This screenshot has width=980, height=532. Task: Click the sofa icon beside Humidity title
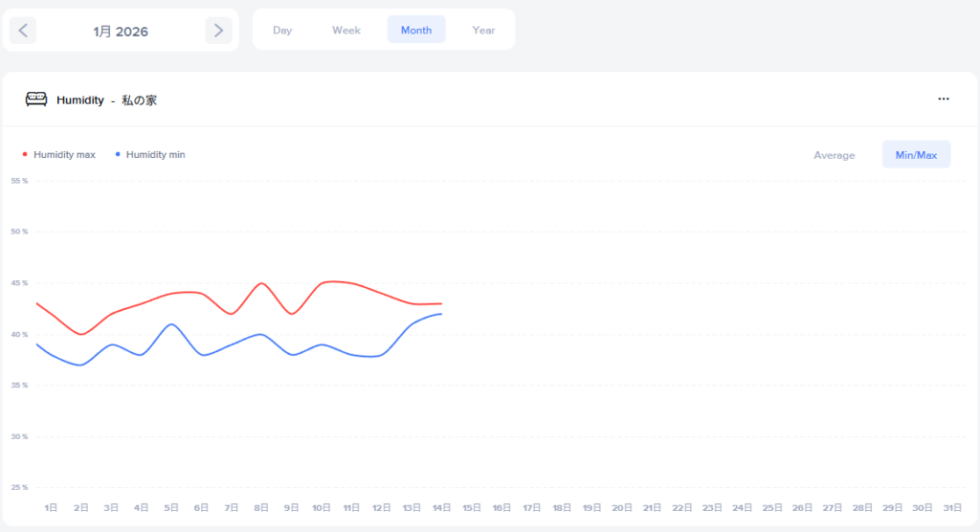(x=36, y=100)
